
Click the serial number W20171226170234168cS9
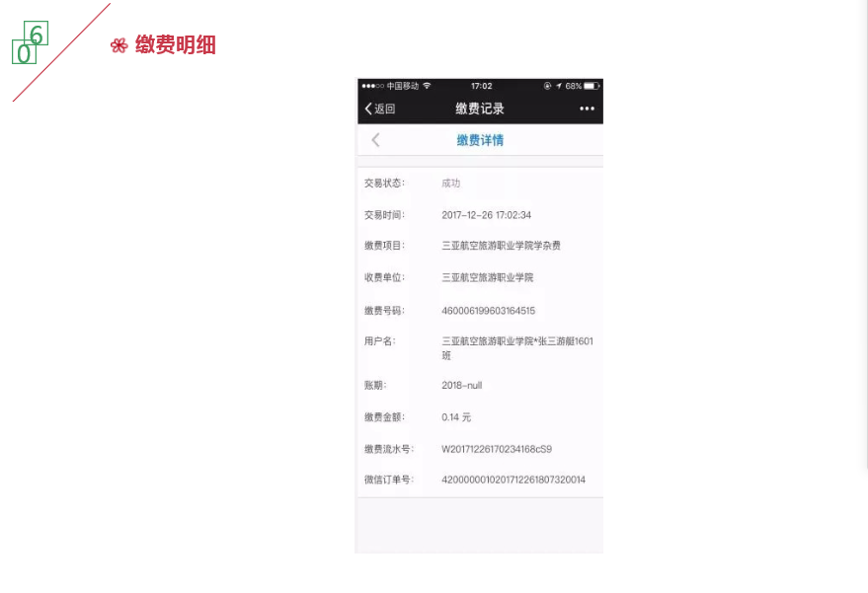point(496,449)
